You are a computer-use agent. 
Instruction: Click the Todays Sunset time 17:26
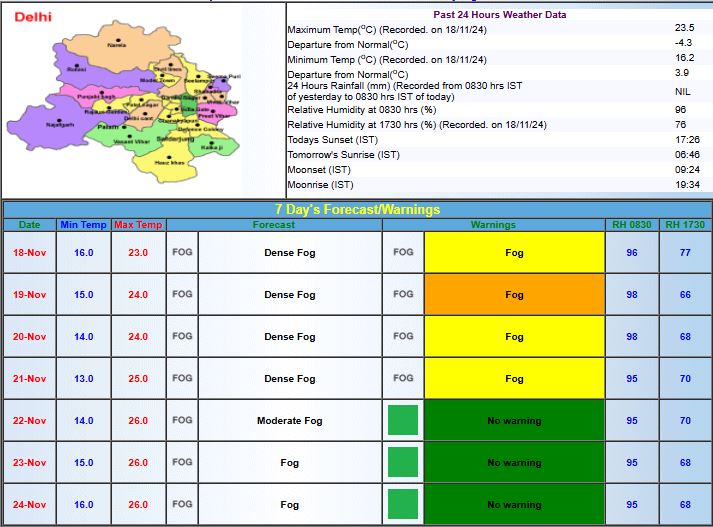(687, 140)
